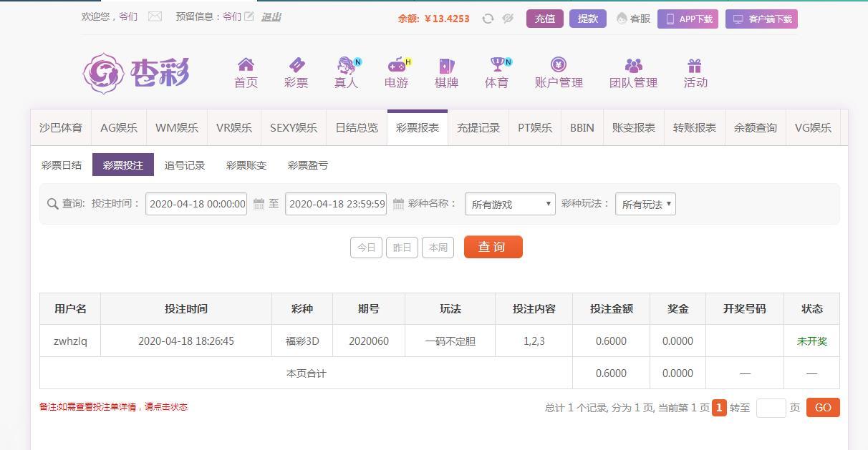The height and width of the screenshot is (450, 868).
Task: Click the 期号 2020060 cell
Action: [x=369, y=341]
